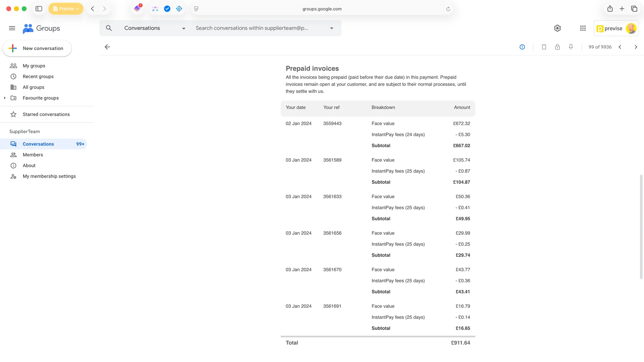The image size is (644, 362).
Task: Open the main hamburger menu
Action: pos(12,28)
